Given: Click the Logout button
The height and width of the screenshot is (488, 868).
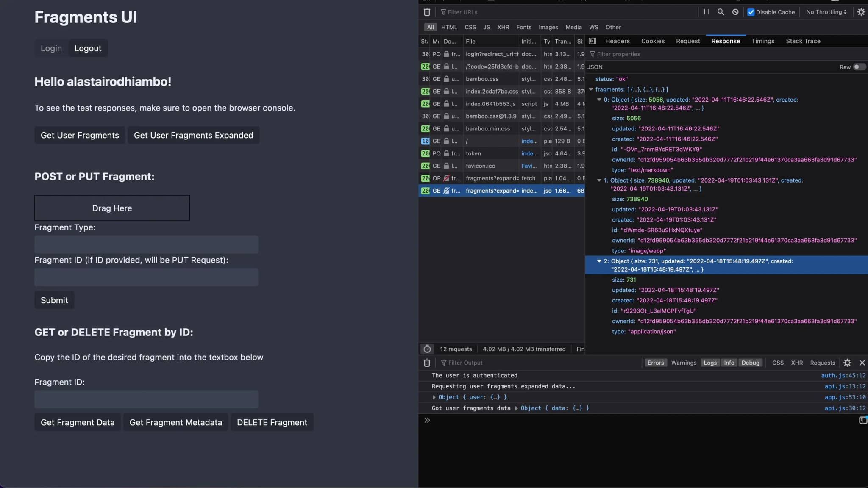Looking at the screenshot, I should 88,48.
